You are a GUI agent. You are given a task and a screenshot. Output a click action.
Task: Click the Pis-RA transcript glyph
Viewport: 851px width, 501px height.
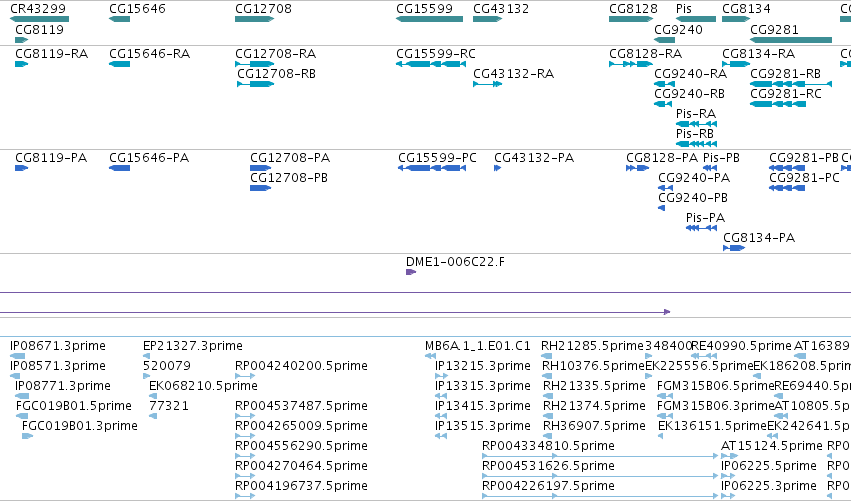pos(696,124)
